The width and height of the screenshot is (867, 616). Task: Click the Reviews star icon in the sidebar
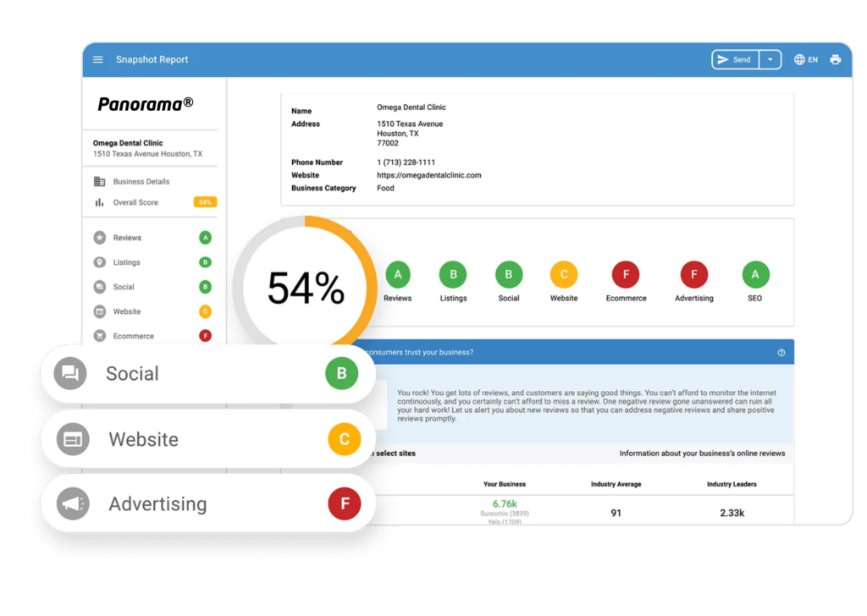(x=100, y=238)
